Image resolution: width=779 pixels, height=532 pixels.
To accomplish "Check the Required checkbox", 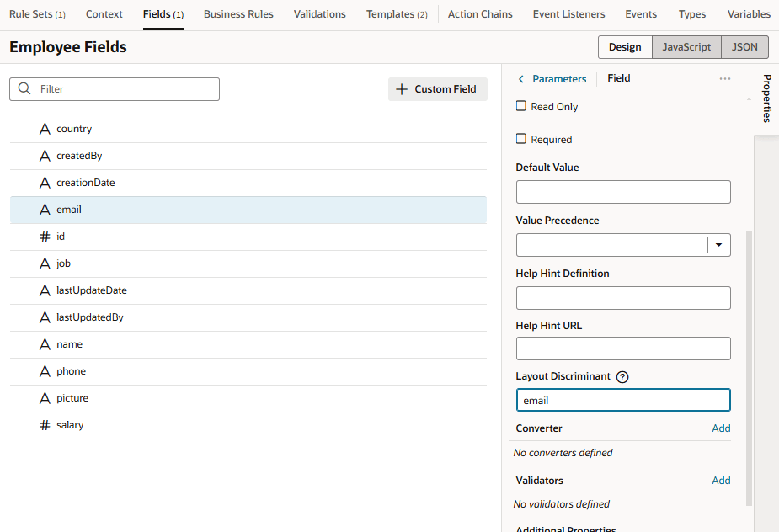I will [x=521, y=139].
